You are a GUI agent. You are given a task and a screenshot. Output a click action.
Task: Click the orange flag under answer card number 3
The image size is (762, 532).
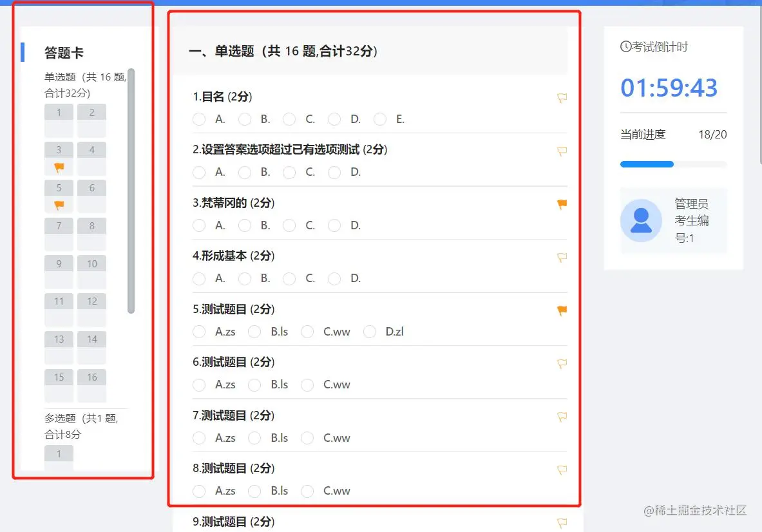(x=59, y=167)
